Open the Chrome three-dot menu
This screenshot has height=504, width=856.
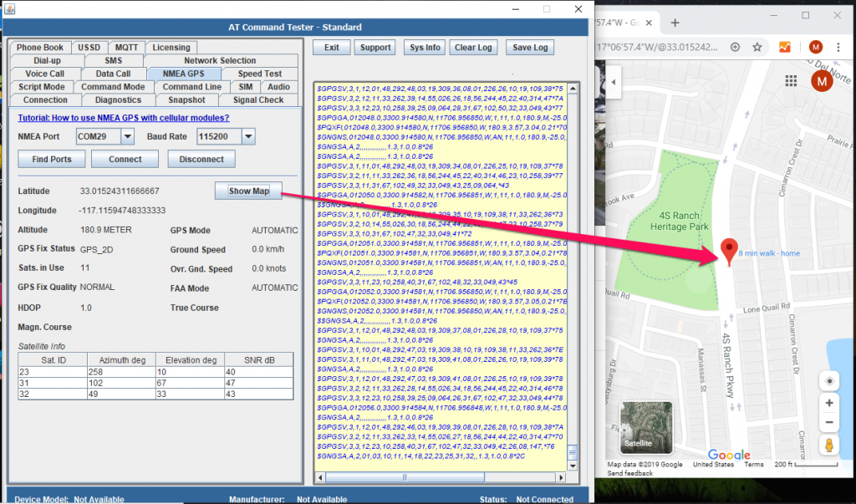point(838,47)
